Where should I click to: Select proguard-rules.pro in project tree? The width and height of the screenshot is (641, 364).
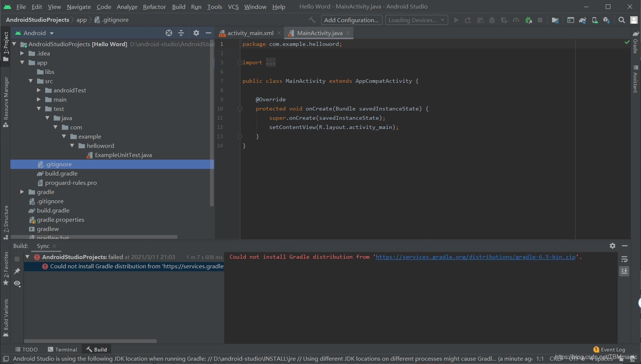tap(71, 183)
